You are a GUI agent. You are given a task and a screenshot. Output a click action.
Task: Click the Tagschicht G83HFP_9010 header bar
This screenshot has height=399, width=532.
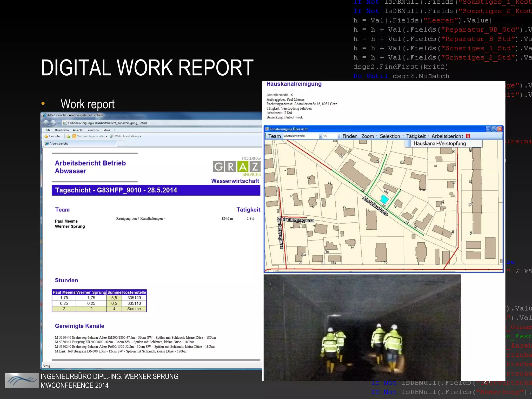coord(156,190)
